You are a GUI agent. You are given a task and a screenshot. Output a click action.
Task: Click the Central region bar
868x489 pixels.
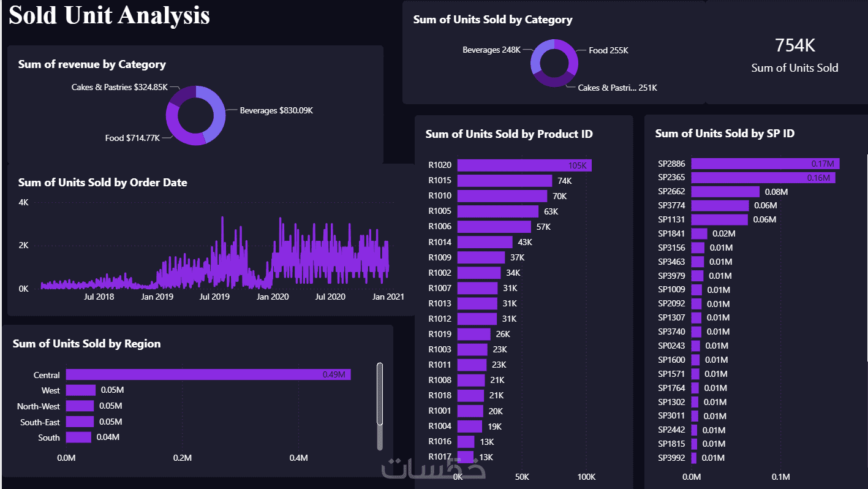pyautogui.click(x=208, y=374)
